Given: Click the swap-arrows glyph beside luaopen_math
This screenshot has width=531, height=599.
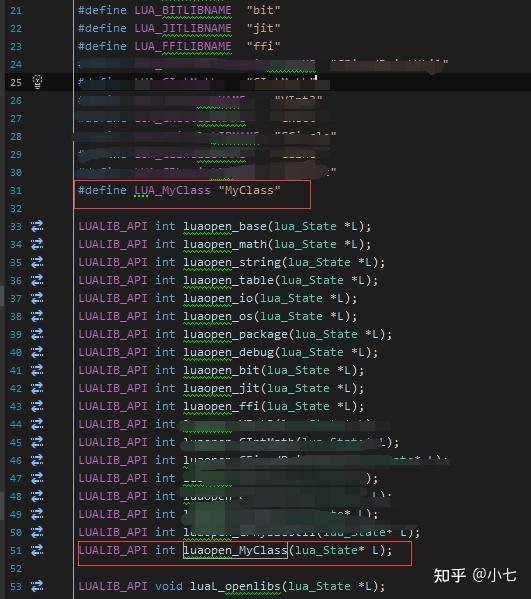Looking at the screenshot, I should (37, 244).
